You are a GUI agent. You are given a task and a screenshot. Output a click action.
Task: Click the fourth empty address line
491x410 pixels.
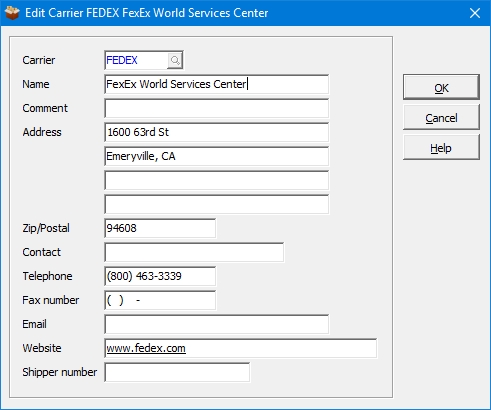[x=217, y=204]
